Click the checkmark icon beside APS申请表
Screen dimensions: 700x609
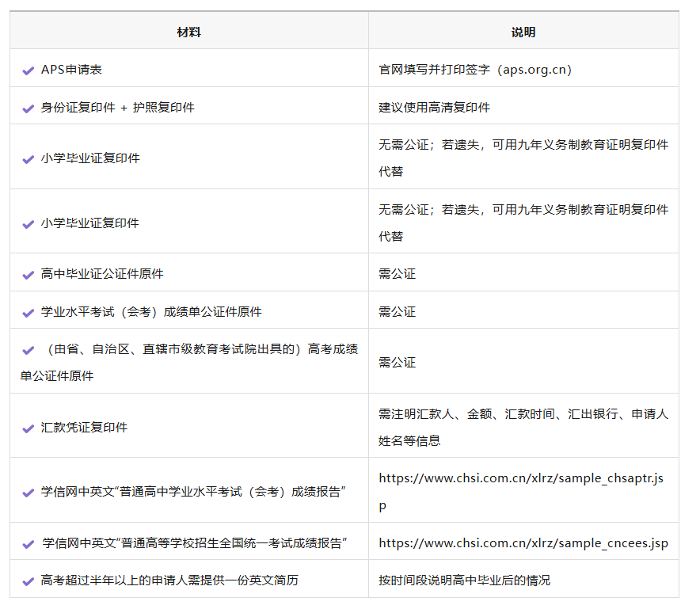click(x=29, y=70)
